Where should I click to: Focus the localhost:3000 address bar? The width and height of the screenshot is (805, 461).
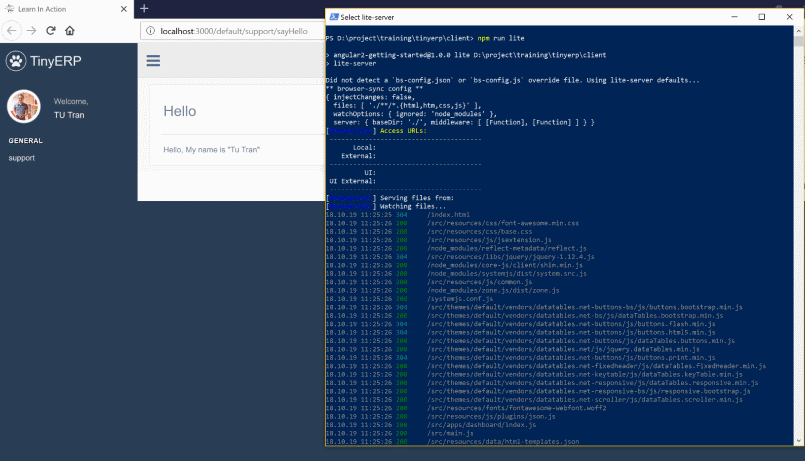[234, 31]
